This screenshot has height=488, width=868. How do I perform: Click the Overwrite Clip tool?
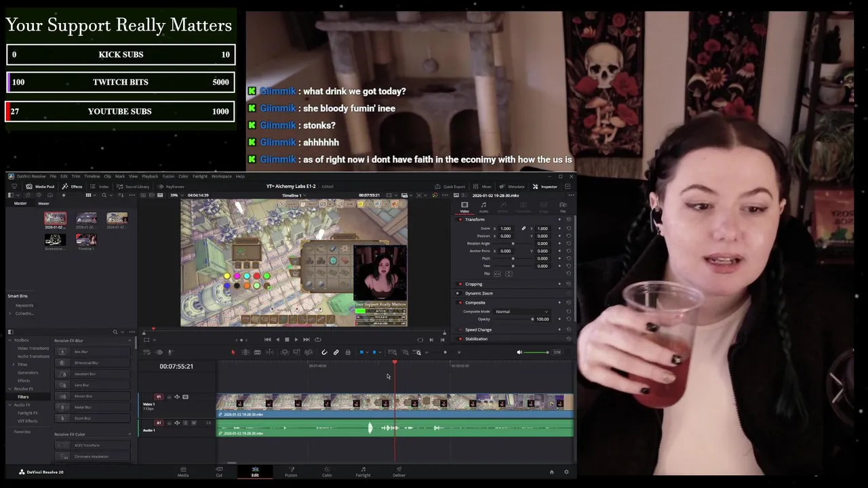(x=296, y=352)
